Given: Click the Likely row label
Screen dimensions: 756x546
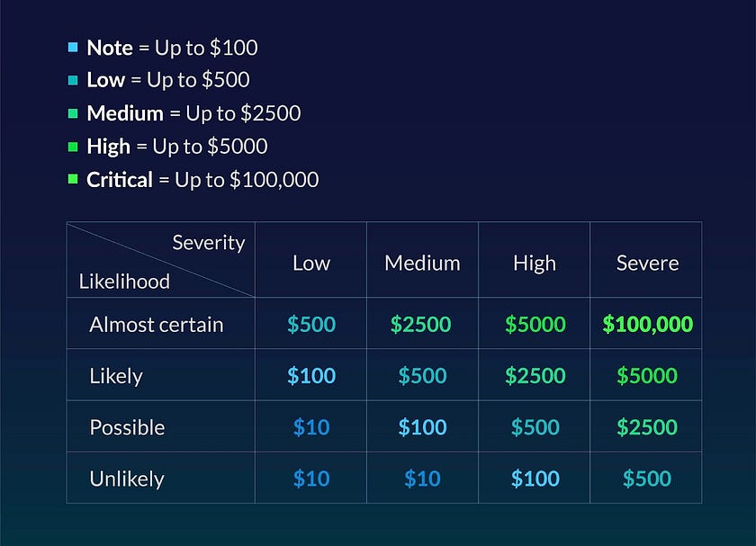Looking at the screenshot, I should click(115, 375).
